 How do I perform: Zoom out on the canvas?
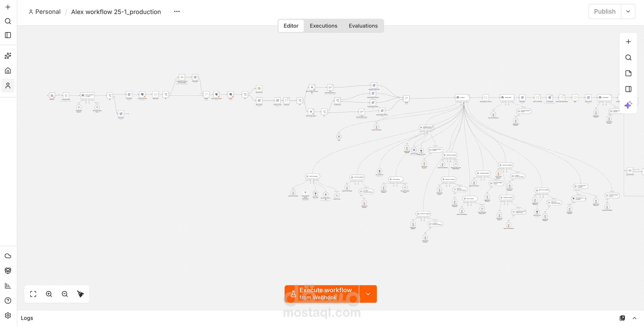(x=65, y=294)
